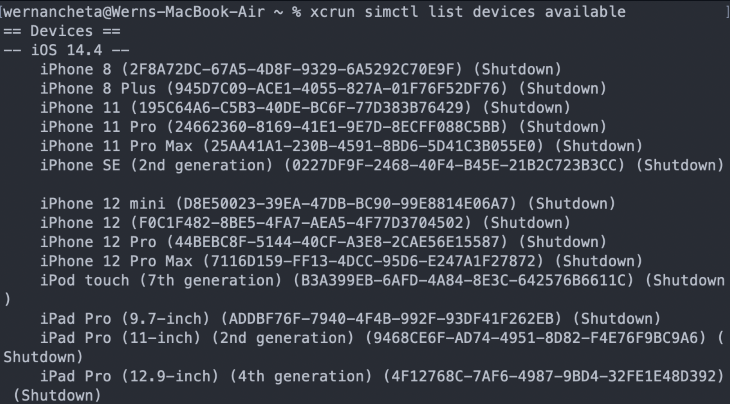
Task: Click the iPhone 8 device UUID
Action: click(x=291, y=68)
